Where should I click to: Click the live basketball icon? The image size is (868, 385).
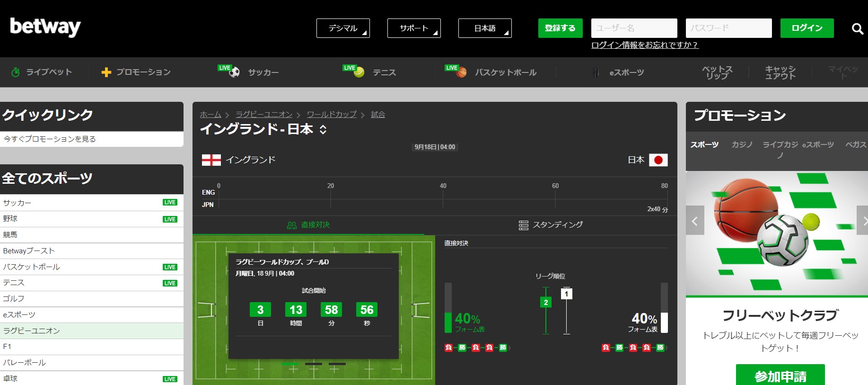(x=461, y=72)
